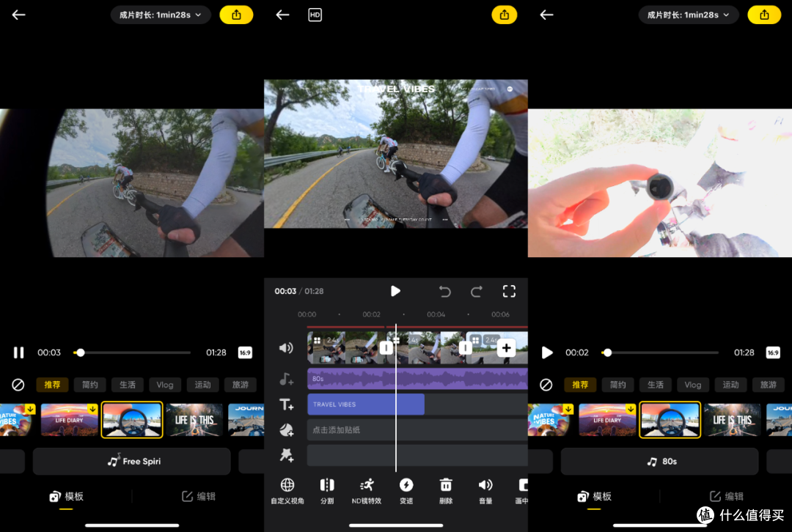Choose Vlog category on left screen
Viewport: 792px width, 532px height.
coord(165,385)
